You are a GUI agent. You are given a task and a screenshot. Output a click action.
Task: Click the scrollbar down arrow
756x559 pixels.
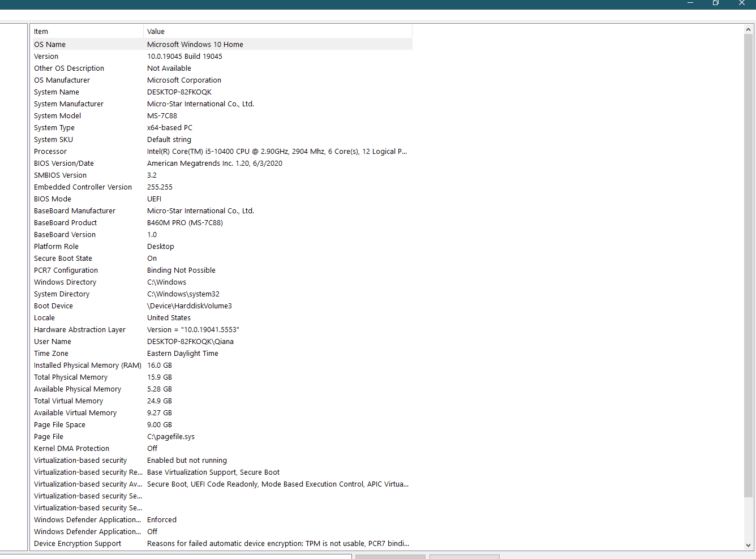click(749, 545)
